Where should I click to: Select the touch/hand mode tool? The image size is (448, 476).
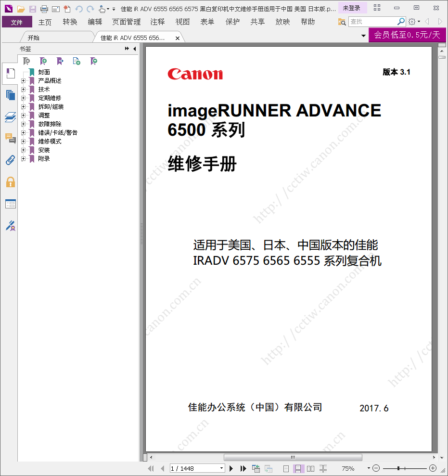102,9
